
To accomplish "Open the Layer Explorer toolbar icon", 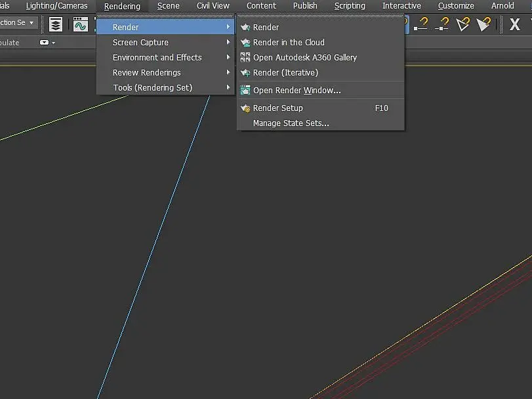I will tap(56, 24).
